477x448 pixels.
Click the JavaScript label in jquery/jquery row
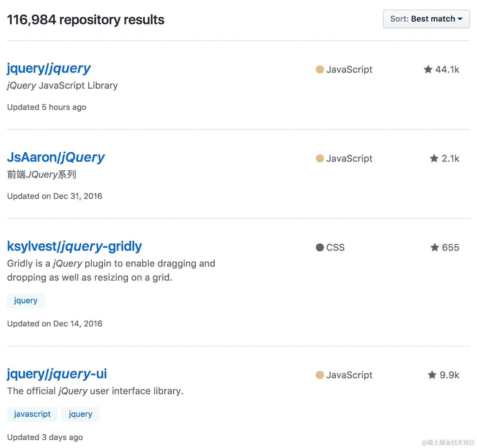pyautogui.click(x=349, y=69)
